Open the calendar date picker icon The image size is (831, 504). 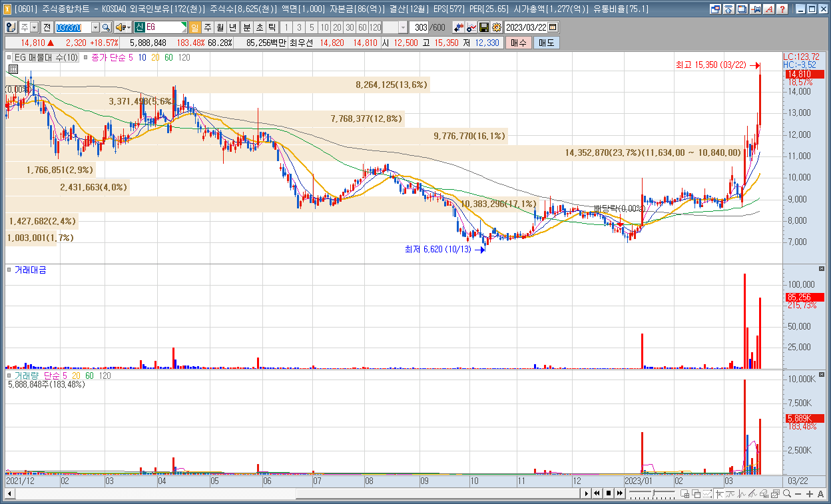pos(553,27)
